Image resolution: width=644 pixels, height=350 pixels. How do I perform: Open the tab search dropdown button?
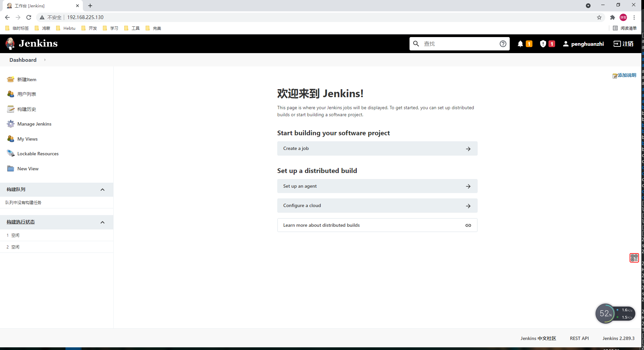coord(588,6)
